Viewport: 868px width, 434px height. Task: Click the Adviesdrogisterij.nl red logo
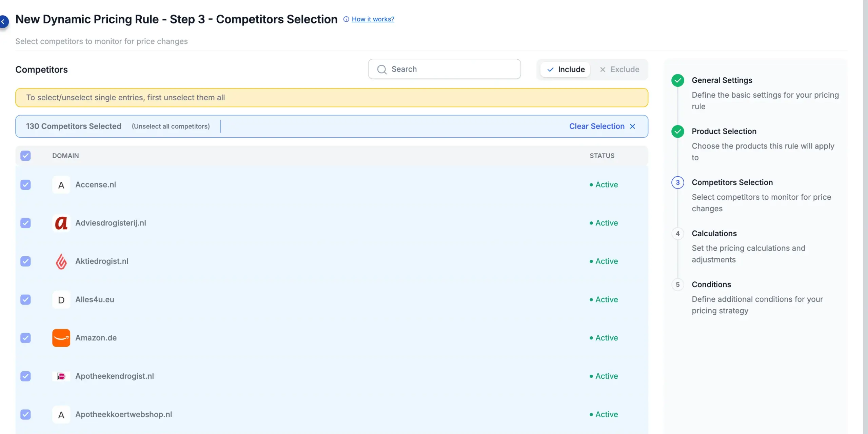coord(61,223)
